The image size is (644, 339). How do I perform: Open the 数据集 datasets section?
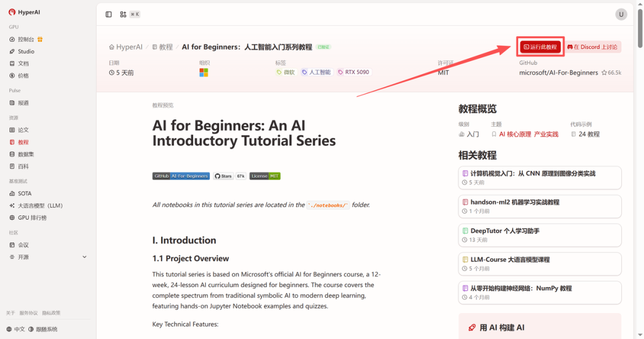point(22,154)
